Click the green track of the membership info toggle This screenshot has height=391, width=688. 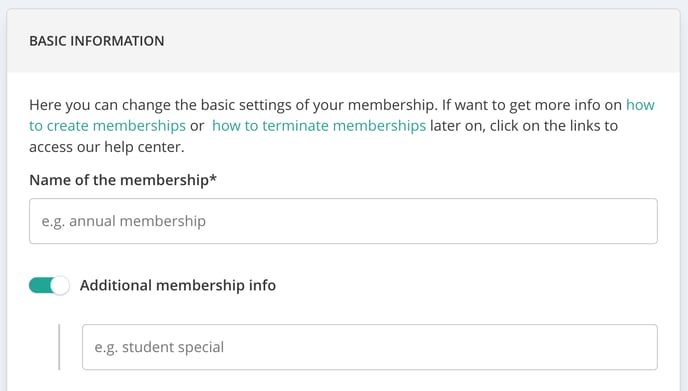click(40, 286)
